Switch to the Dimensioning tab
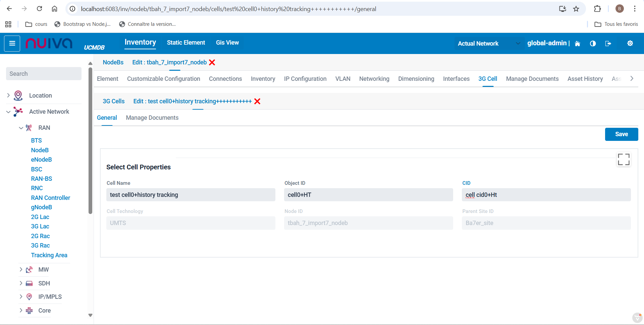Screen dimensions: 644x325 coord(416,79)
